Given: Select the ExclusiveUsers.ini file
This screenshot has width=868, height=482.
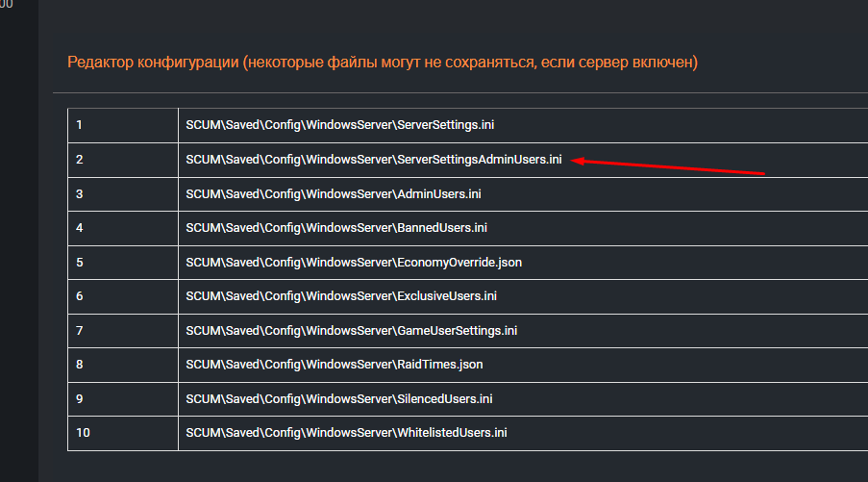Looking at the screenshot, I should click(341, 296).
